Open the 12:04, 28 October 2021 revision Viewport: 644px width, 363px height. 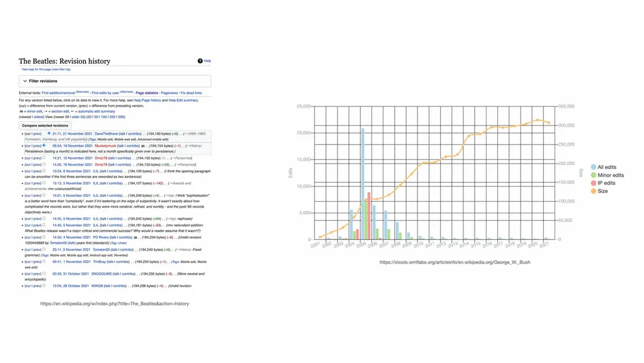70,286
